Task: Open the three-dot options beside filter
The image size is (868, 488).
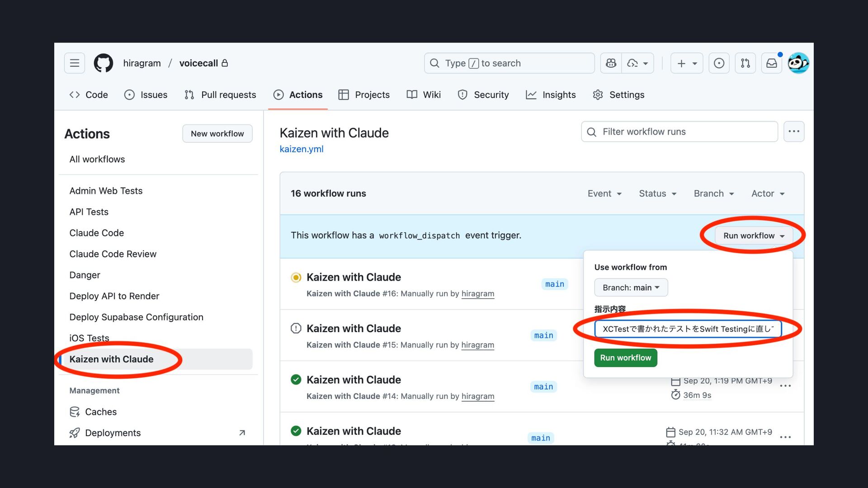Action: pyautogui.click(x=794, y=132)
